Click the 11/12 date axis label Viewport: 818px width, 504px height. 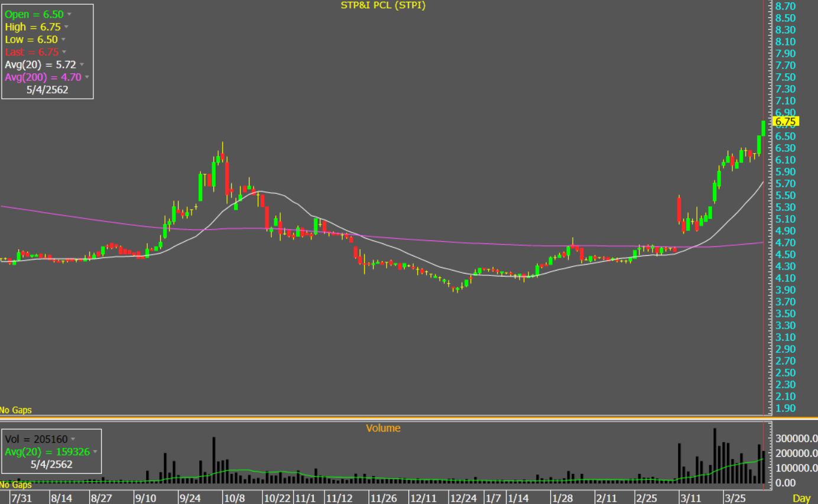(340, 499)
